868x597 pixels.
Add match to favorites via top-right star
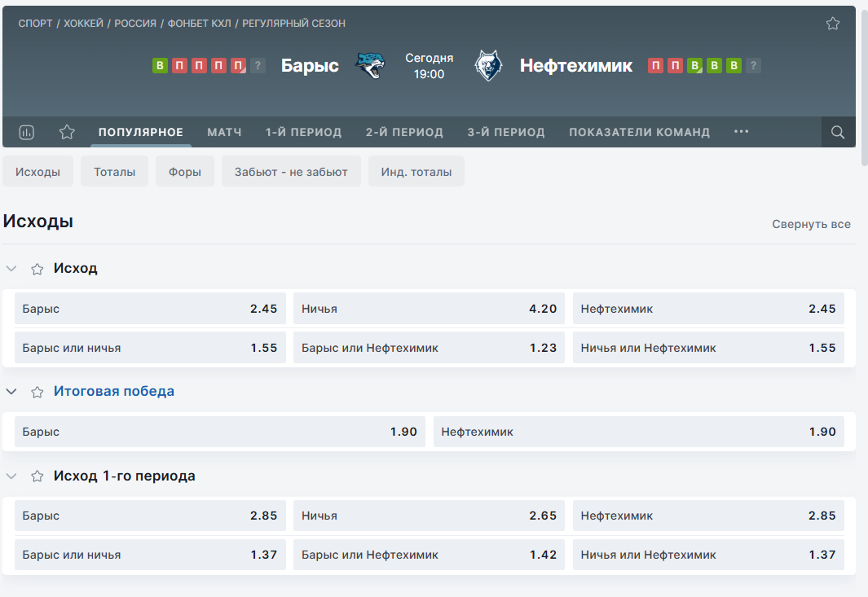[832, 24]
